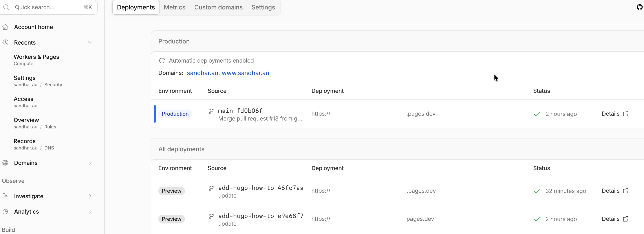
Task: Open the sandhar.au domain link
Action: point(203,73)
